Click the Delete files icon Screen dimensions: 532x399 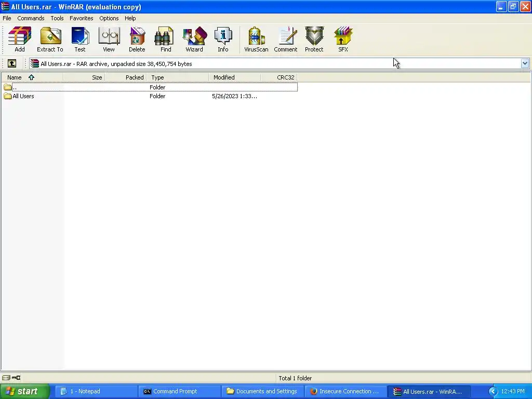pos(137,39)
